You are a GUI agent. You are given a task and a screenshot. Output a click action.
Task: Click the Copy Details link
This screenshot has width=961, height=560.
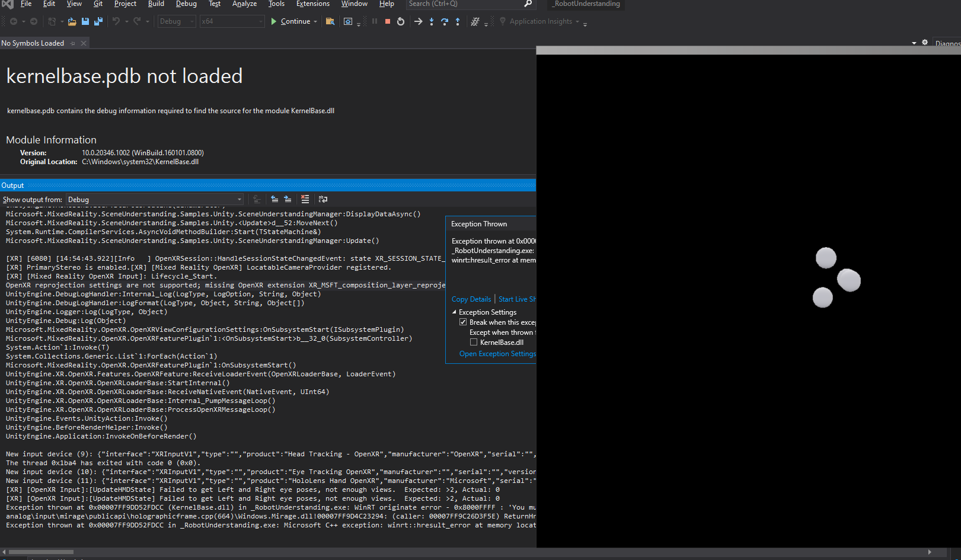(x=471, y=299)
